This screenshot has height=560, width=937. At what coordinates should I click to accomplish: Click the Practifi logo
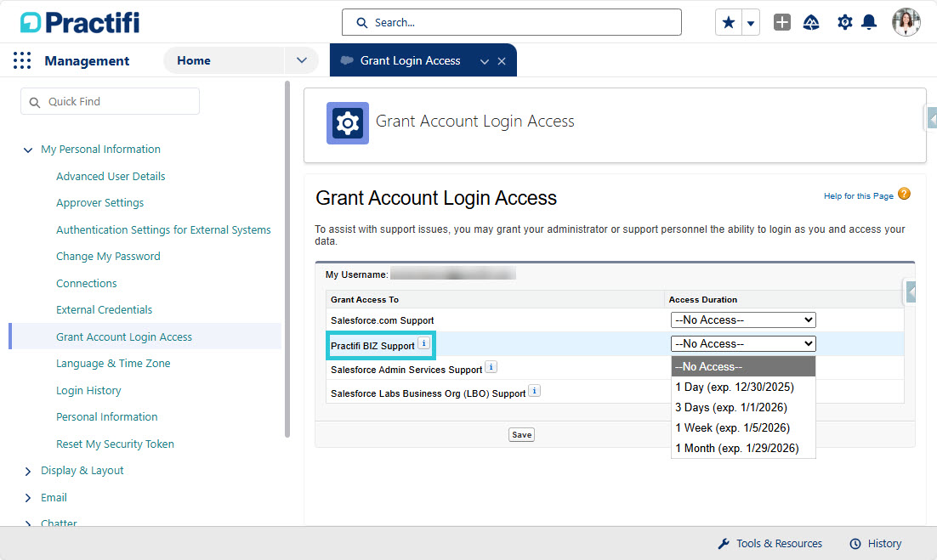79,23
